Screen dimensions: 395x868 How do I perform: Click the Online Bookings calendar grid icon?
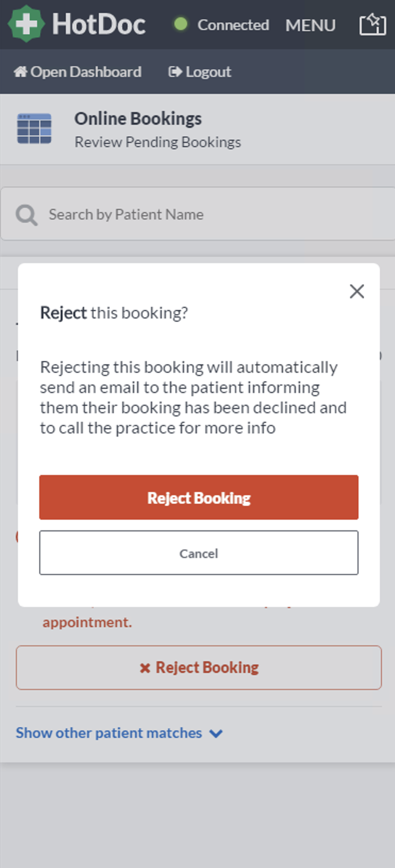click(x=34, y=127)
